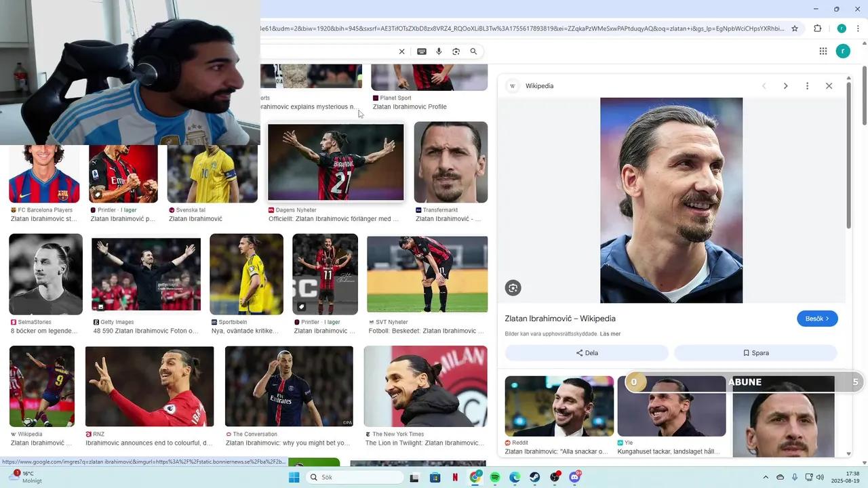
Task: Open Planet Sport Zlatan Ibrahimovic Profile link
Action: (x=410, y=106)
